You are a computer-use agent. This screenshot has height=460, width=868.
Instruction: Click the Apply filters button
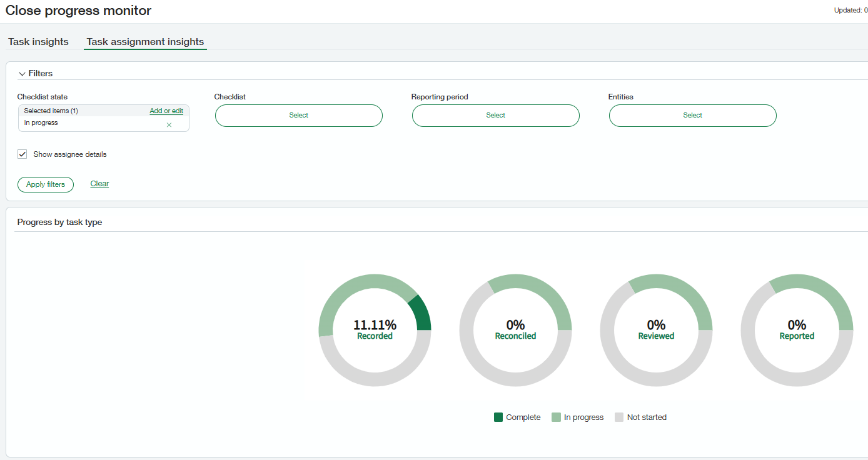point(46,184)
